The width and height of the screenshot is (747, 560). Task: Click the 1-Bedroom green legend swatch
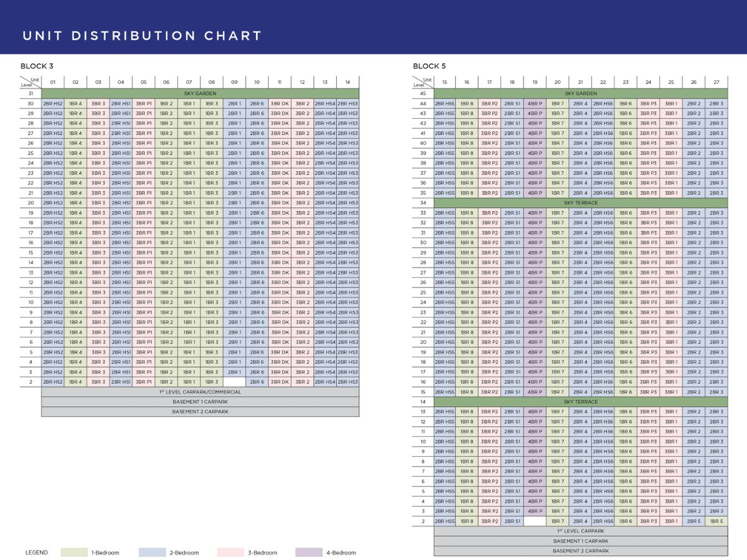75,552
